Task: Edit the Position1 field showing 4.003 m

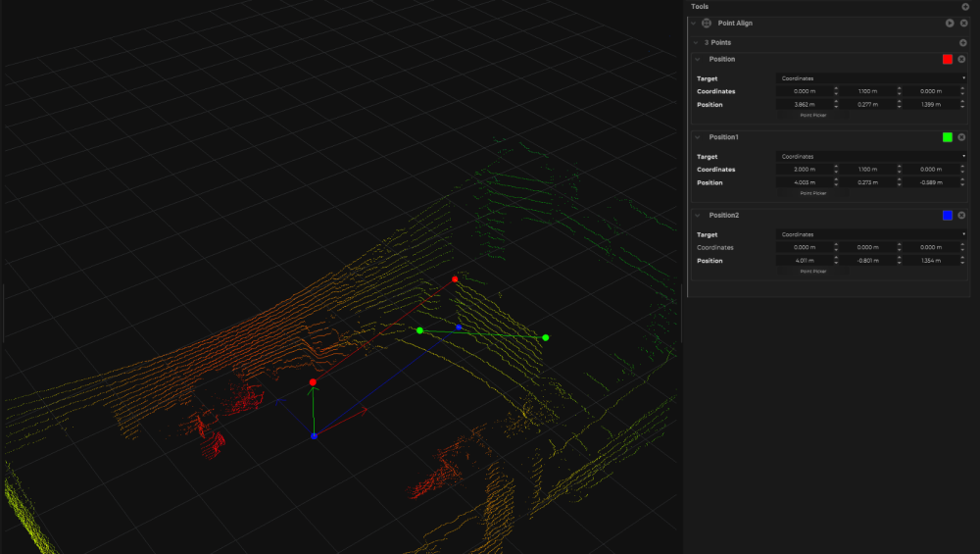Action: click(x=805, y=183)
